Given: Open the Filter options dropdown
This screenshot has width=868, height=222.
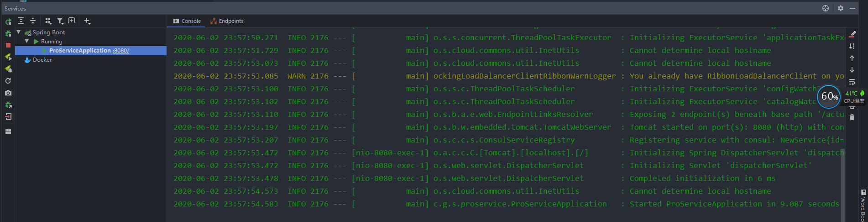Looking at the screenshot, I should pos(60,21).
